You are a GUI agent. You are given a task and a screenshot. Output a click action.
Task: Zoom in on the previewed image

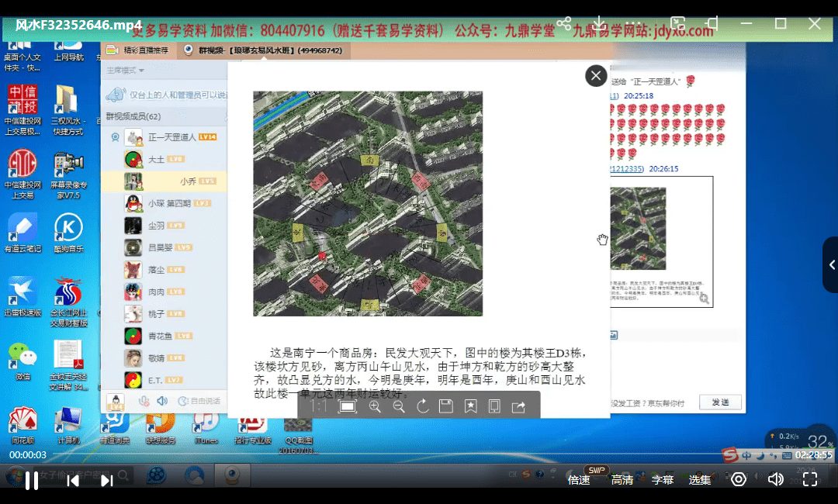[375, 406]
